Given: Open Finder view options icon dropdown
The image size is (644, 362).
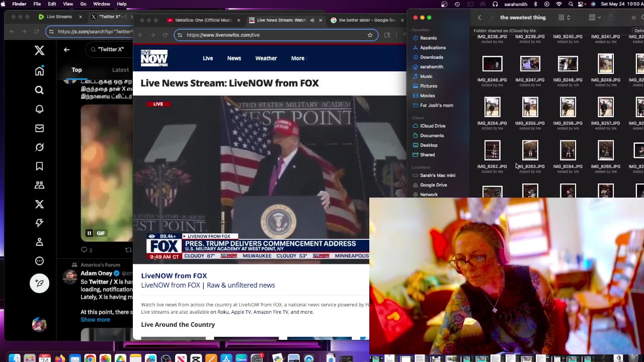Looking at the screenshot, I should tap(564, 18).
